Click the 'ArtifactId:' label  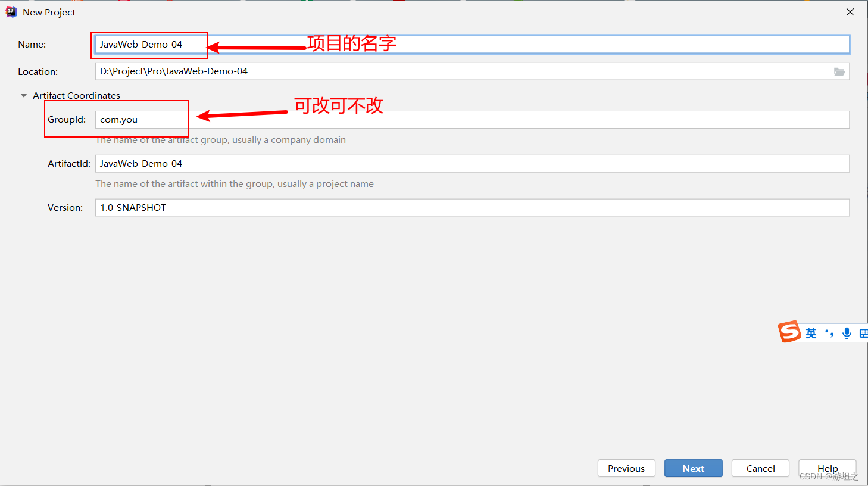point(69,164)
